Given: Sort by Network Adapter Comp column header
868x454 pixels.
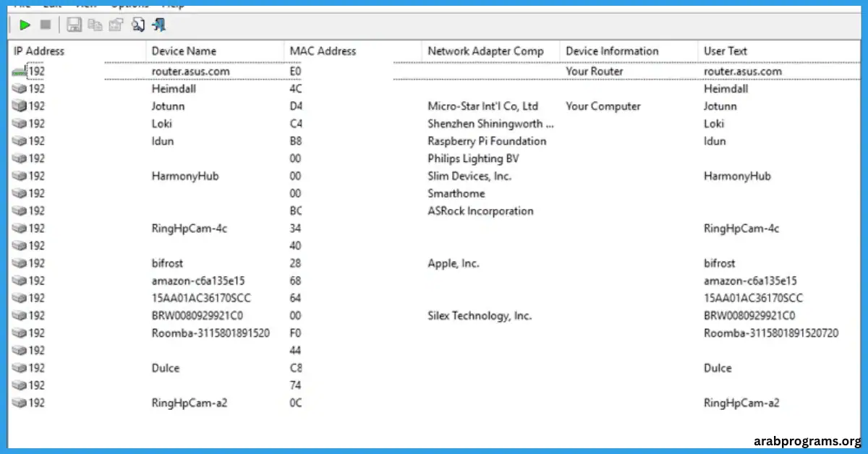Looking at the screenshot, I should 490,51.
